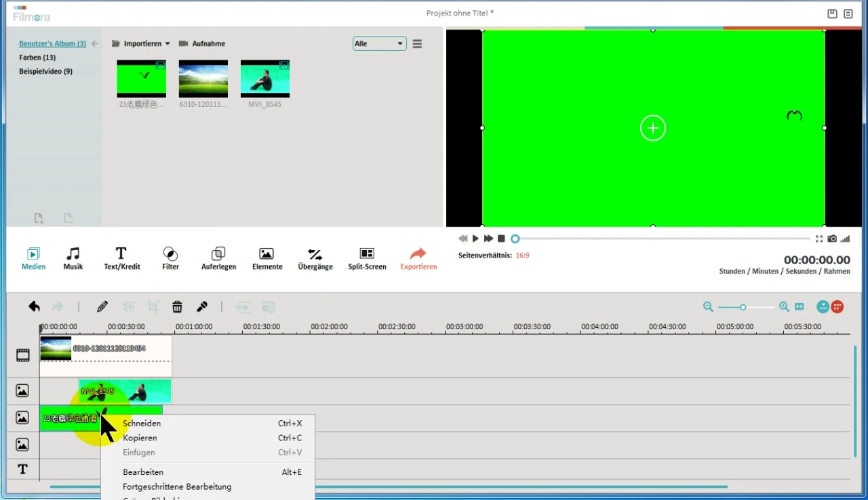The image size is (868, 500).
Task: Click the third picture-in-picture track icon
Action: tap(22, 445)
